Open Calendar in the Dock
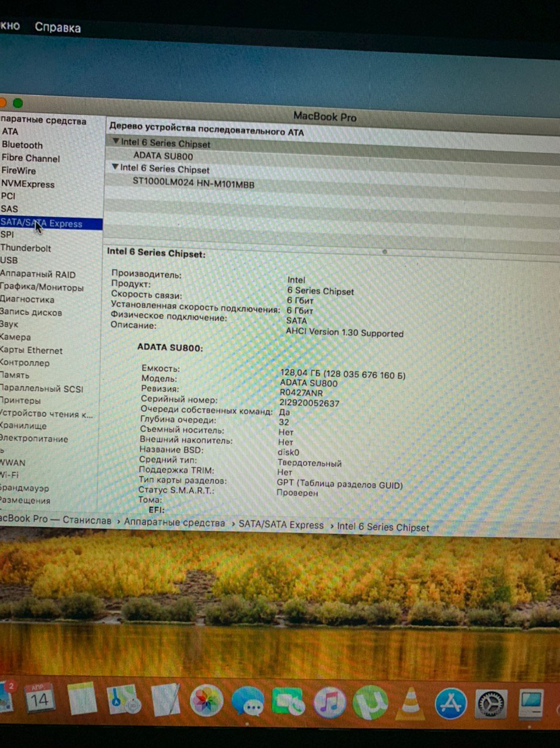Screen dimensions: 560x748 point(39,698)
